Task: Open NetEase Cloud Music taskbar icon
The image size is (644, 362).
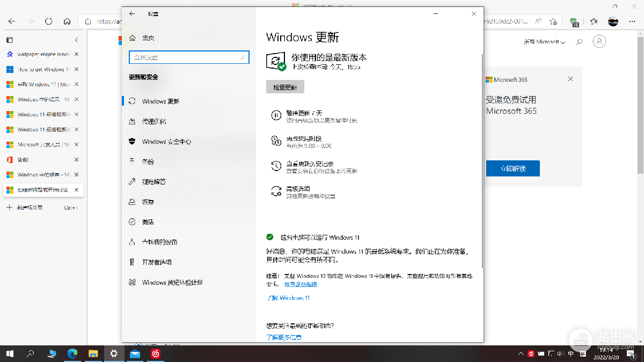Action: [156, 353]
